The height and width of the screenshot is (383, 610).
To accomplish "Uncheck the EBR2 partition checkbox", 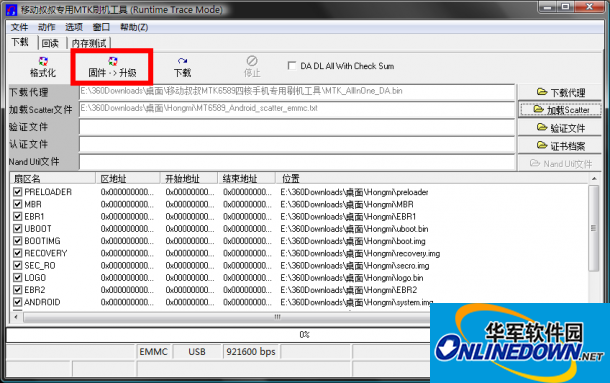I will pyautogui.click(x=18, y=290).
